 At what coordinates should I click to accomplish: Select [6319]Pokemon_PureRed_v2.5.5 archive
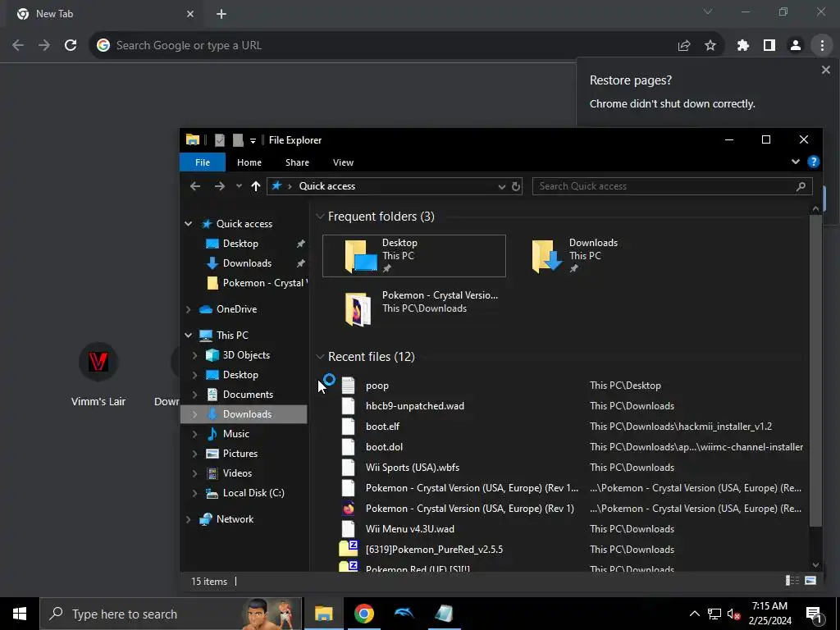click(x=434, y=550)
